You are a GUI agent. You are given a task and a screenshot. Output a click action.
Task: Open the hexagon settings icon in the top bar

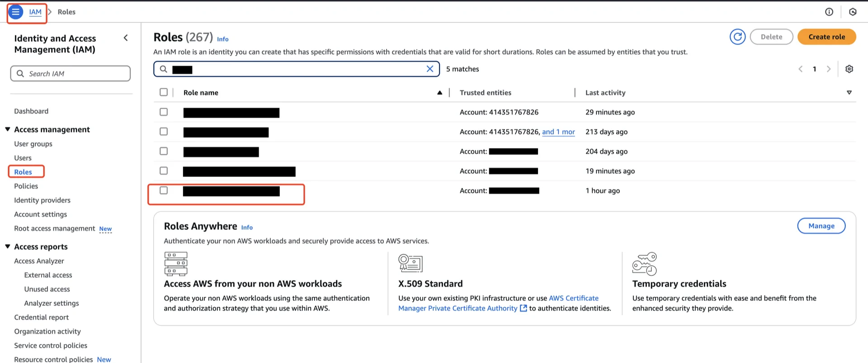click(x=853, y=12)
